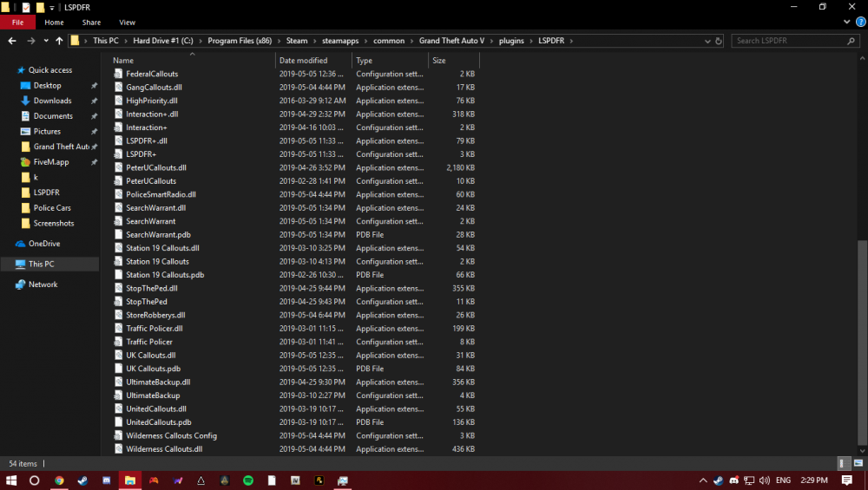Open the Windows Start menu
Image resolution: width=868 pixels, height=490 pixels.
[x=11, y=480]
